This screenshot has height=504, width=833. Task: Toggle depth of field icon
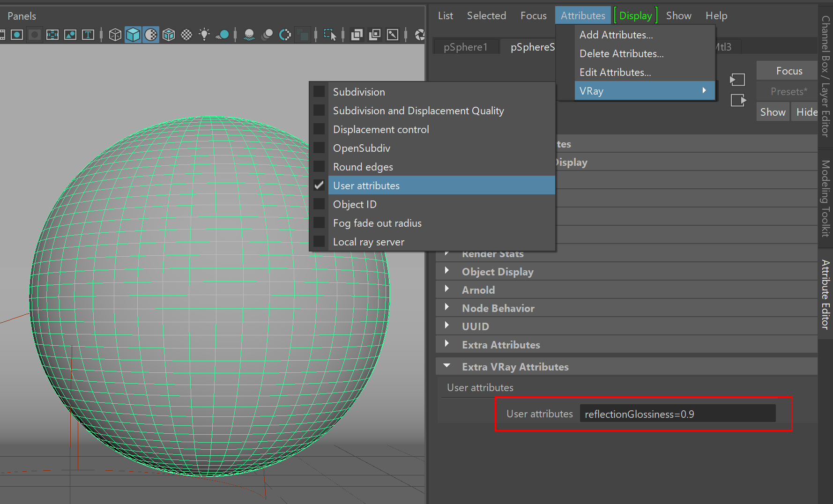click(304, 35)
